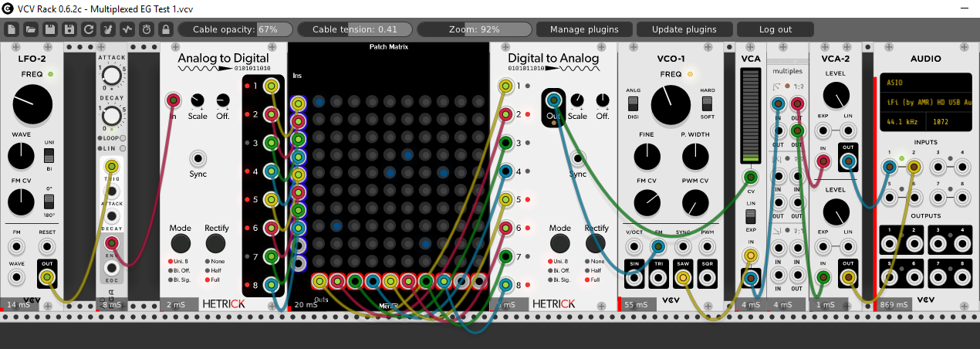Click the New patch icon in toolbar

pos(12,29)
